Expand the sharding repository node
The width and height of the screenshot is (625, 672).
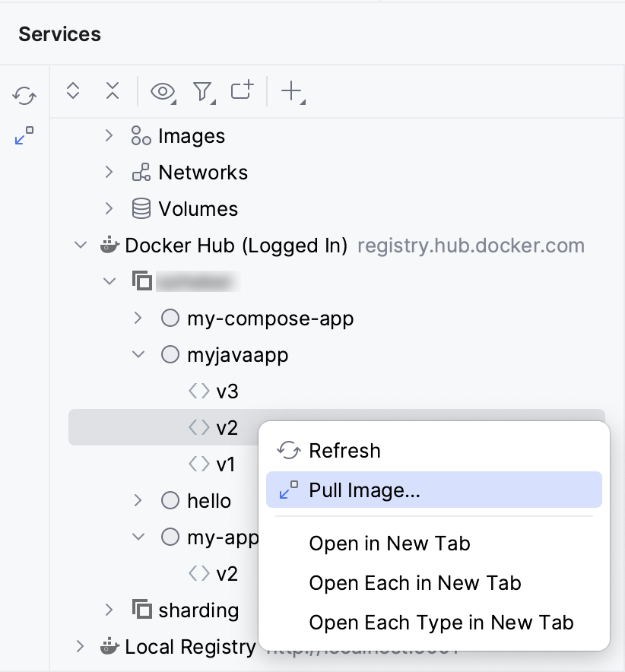pyautogui.click(x=109, y=610)
